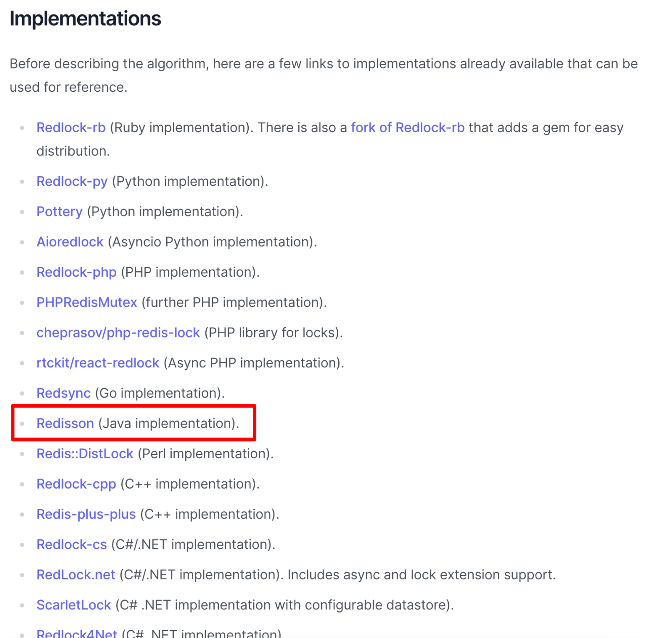Image resolution: width=672 pixels, height=638 pixels.
Task: Click the Redlock-php link
Action: 77,272
